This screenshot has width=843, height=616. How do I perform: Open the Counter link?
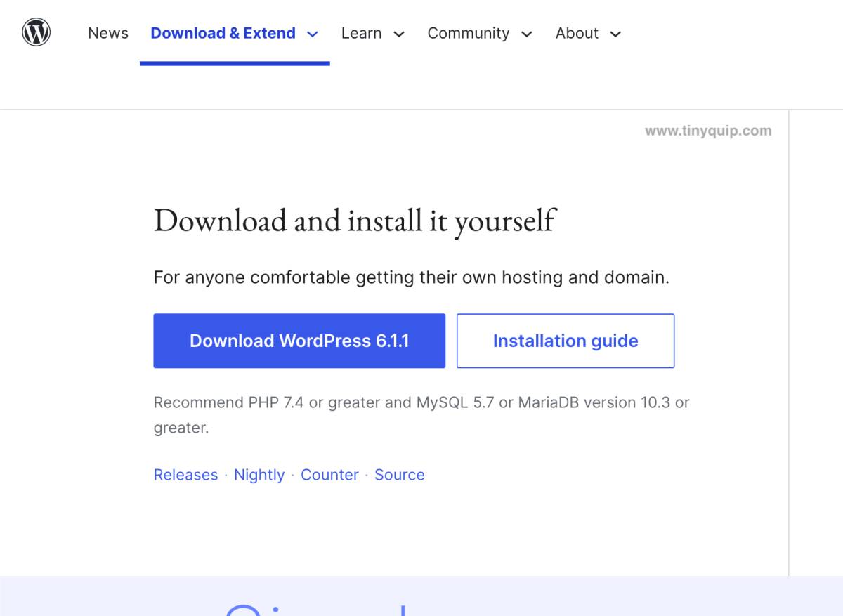329,475
